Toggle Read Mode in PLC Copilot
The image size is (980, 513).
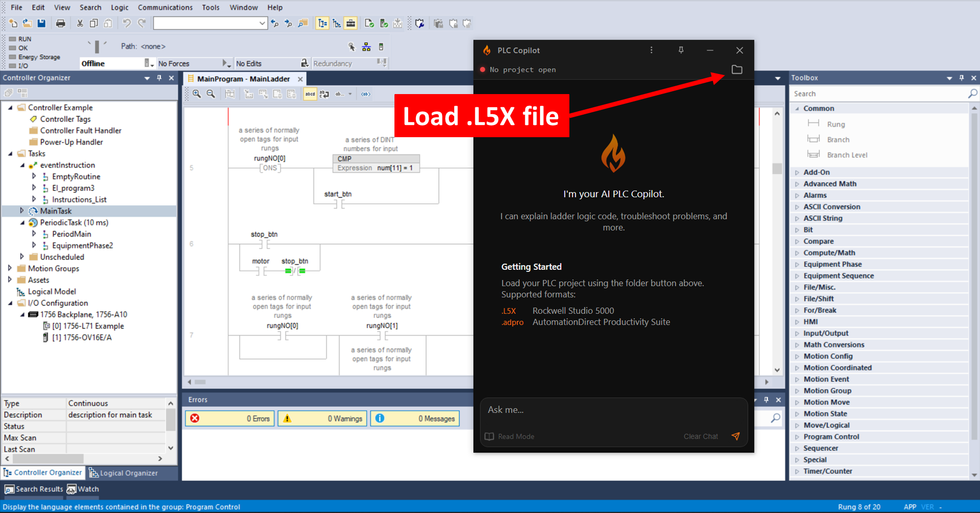coord(510,436)
